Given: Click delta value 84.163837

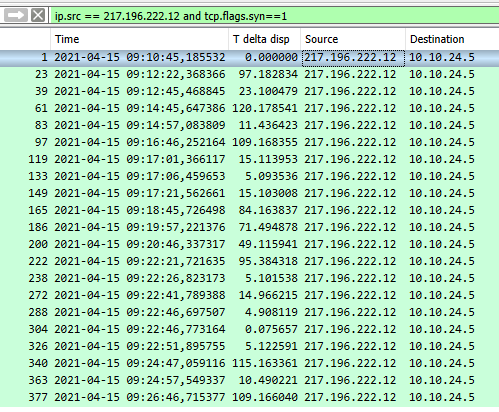Looking at the screenshot, I should coord(268,210).
